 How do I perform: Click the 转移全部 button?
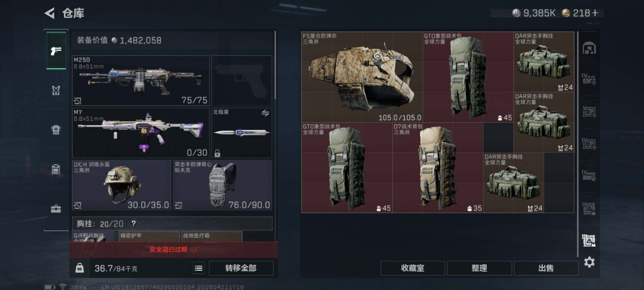[x=241, y=268]
